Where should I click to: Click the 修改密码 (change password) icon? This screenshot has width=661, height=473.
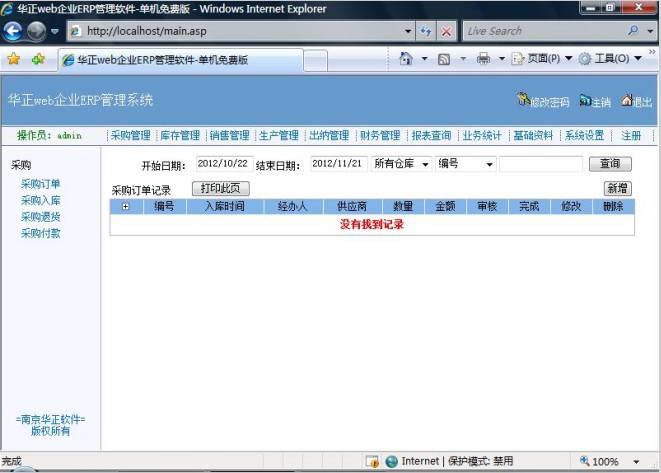point(523,101)
